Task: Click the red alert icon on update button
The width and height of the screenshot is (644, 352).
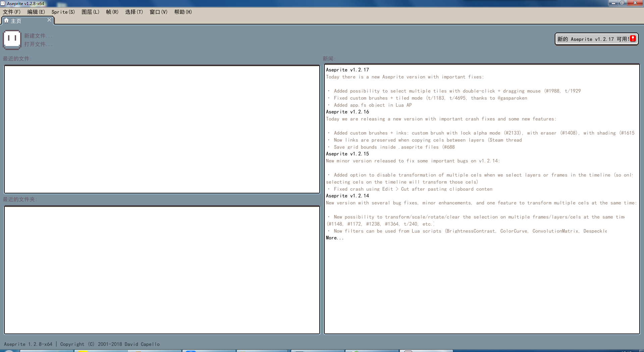Action: (x=633, y=39)
